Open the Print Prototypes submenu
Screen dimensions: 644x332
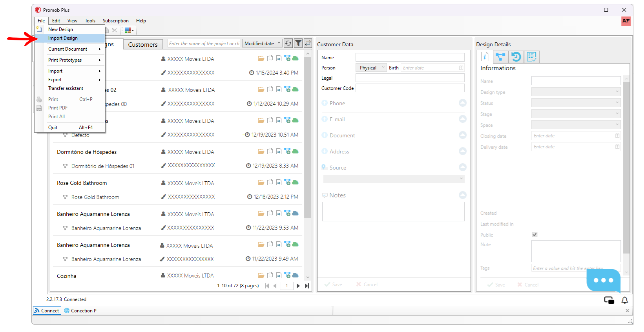pos(74,60)
